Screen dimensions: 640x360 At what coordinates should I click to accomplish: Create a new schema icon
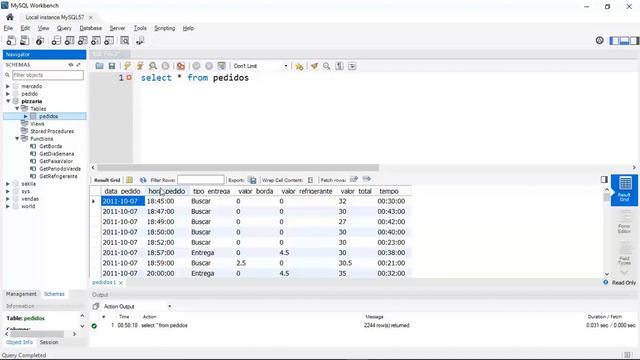(x=56, y=40)
